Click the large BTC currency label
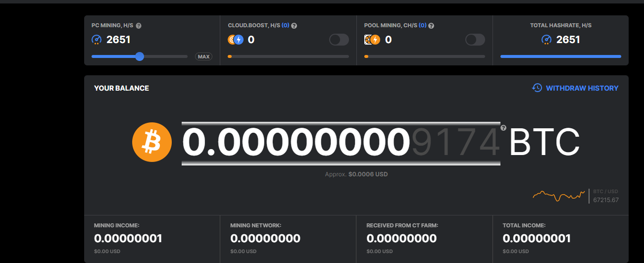This screenshot has width=644, height=263. (545, 143)
